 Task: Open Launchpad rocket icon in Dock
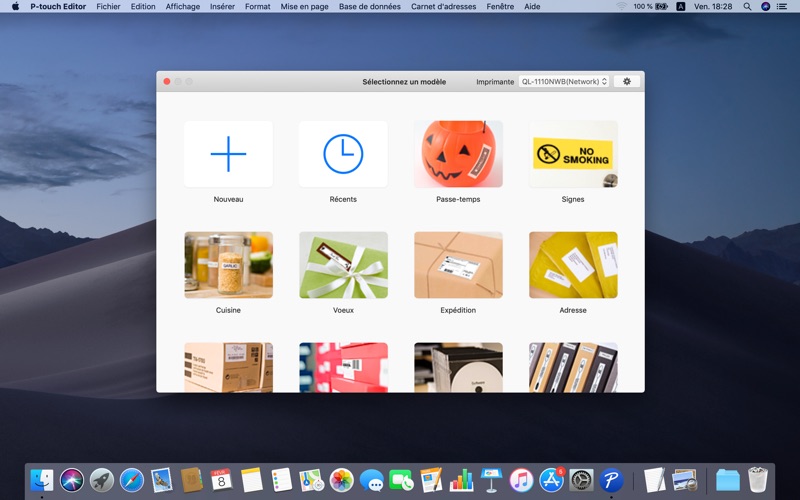click(x=102, y=480)
